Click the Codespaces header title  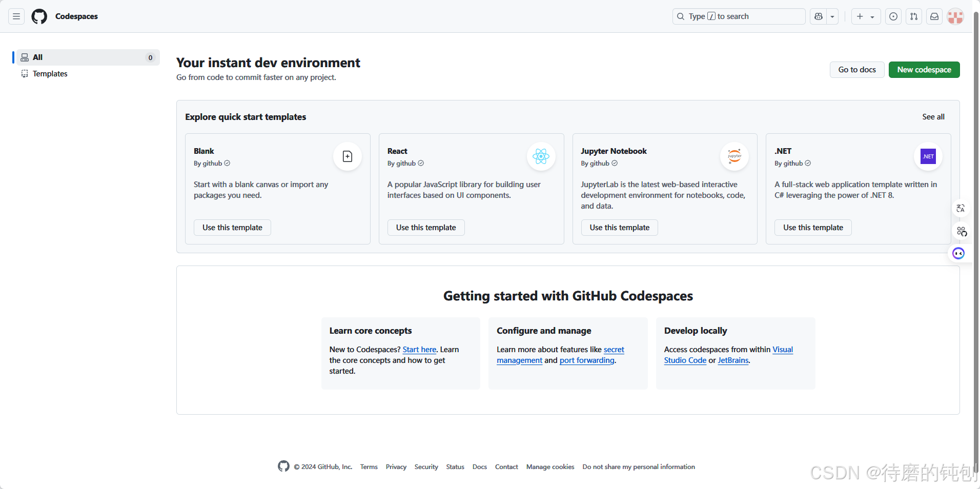(76, 16)
